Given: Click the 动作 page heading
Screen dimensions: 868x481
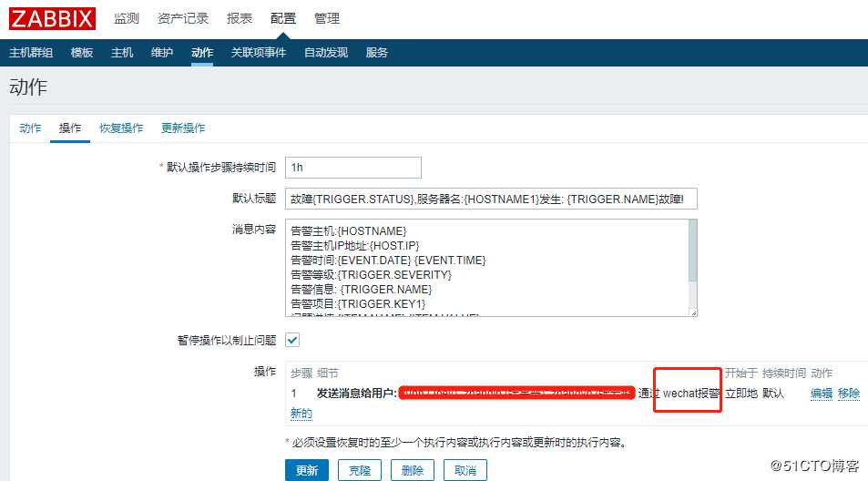Looking at the screenshot, I should click(28, 87).
